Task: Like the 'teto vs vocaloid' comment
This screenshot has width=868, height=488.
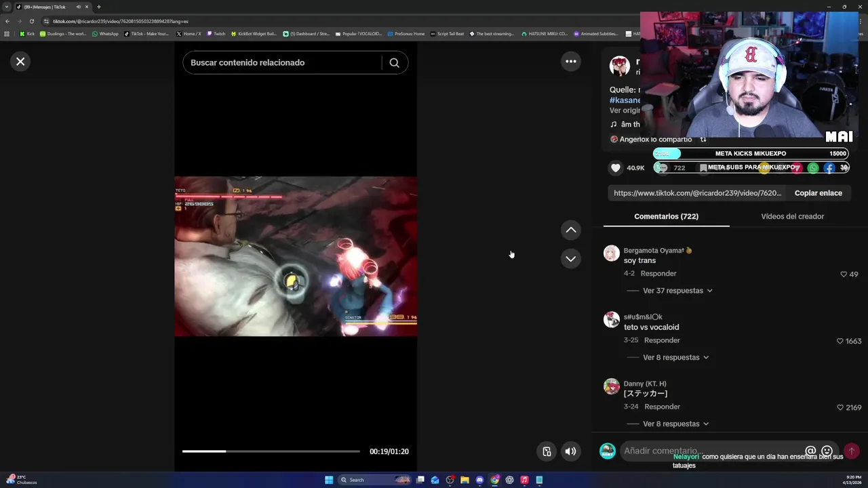Action: [x=840, y=341]
